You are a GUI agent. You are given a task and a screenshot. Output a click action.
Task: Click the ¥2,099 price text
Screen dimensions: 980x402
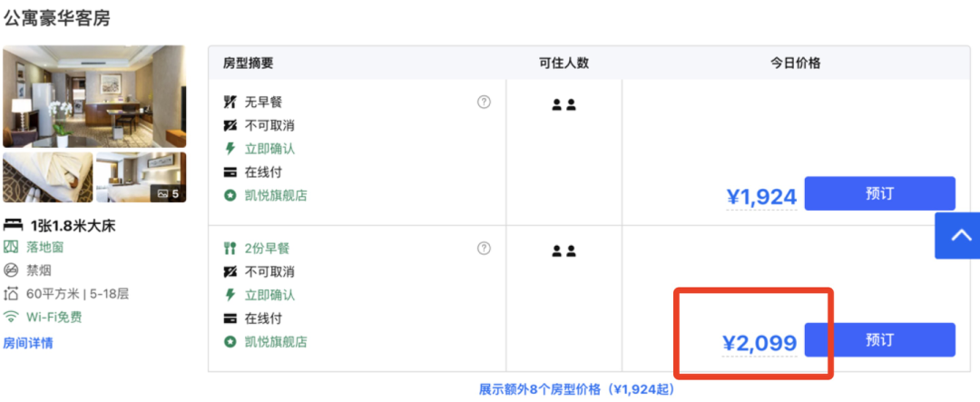(x=759, y=343)
